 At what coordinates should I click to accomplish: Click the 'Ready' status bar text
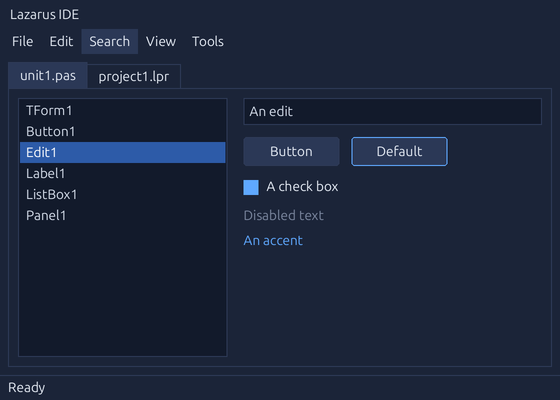click(27, 388)
